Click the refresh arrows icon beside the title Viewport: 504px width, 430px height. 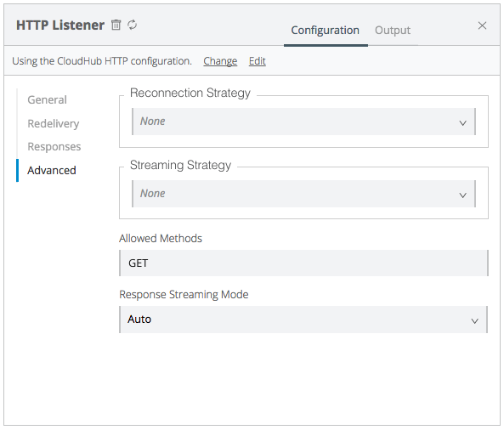pos(132,25)
